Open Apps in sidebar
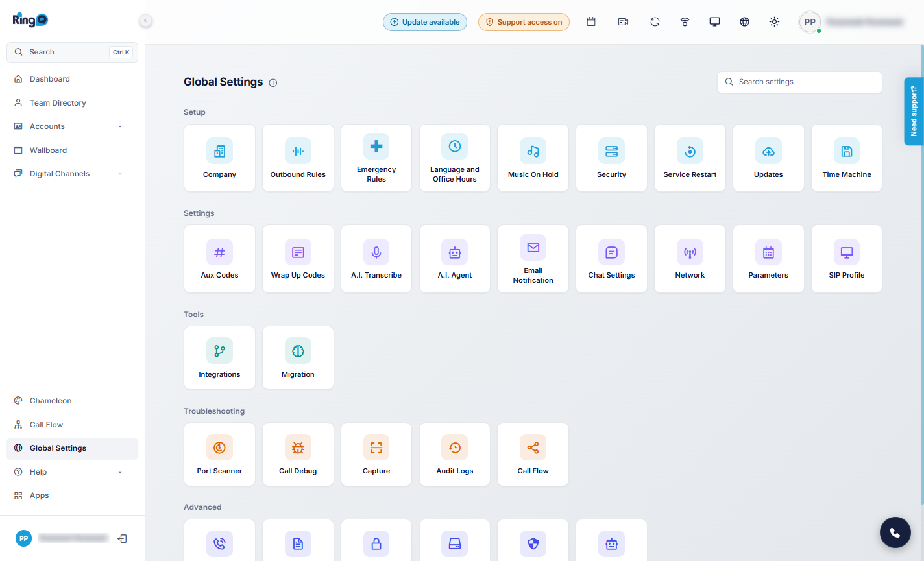The image size is (924, 561). pyautogui.click(x=72, y=495)
